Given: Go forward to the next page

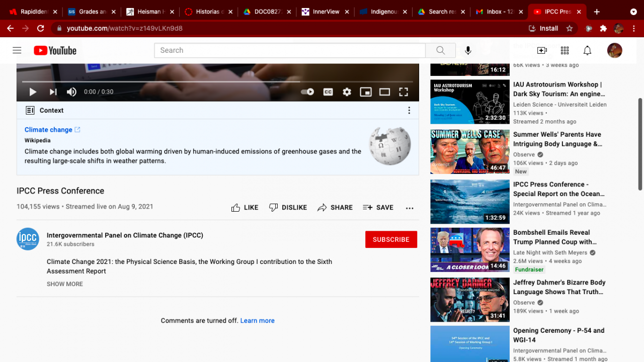Looking at the screenshot, I should coord(26,29).
